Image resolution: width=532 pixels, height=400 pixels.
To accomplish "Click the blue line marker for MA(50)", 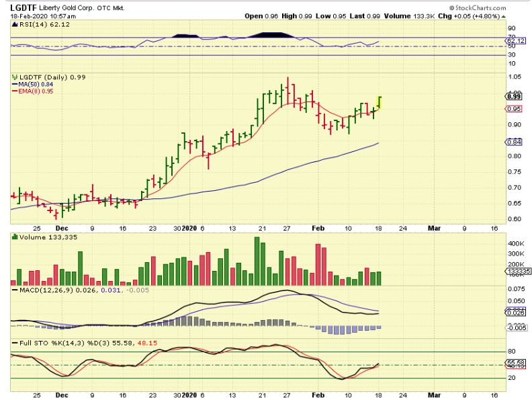I will [x=15, y=84].
